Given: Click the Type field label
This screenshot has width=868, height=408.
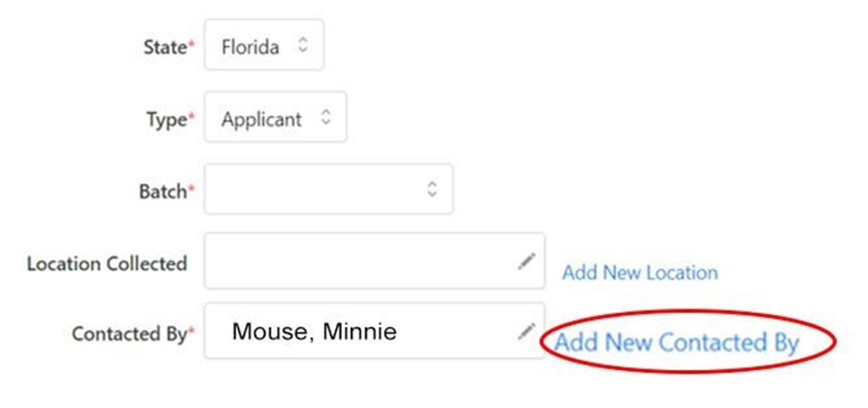Looking at the screenshot, I should click(166, 119).
